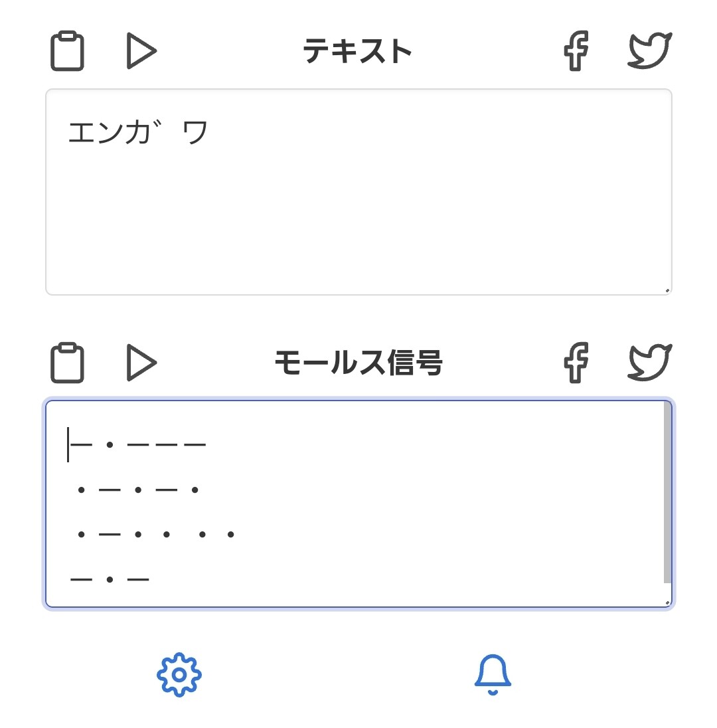Share the テキスト section on Twitter
Screen dimensions: 717x728
click(x=650, y=50)
